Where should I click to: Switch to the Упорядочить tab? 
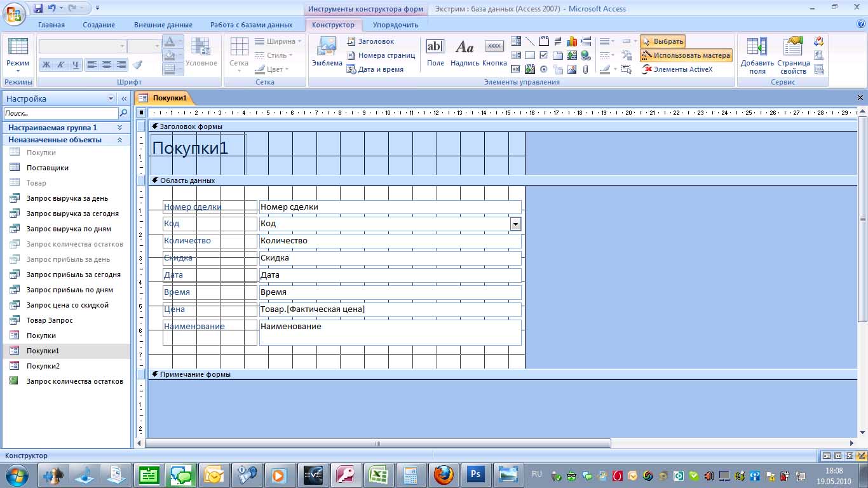[x=395, y=25]
